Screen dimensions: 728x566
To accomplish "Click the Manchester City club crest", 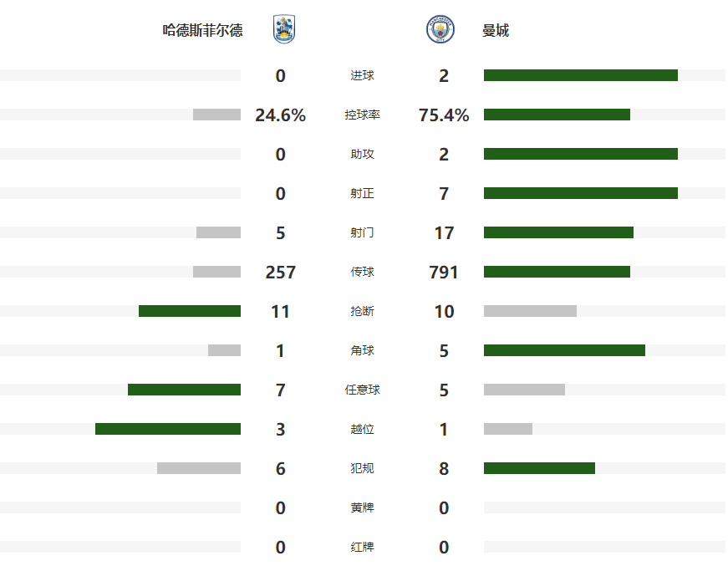I will click(440, 30).
